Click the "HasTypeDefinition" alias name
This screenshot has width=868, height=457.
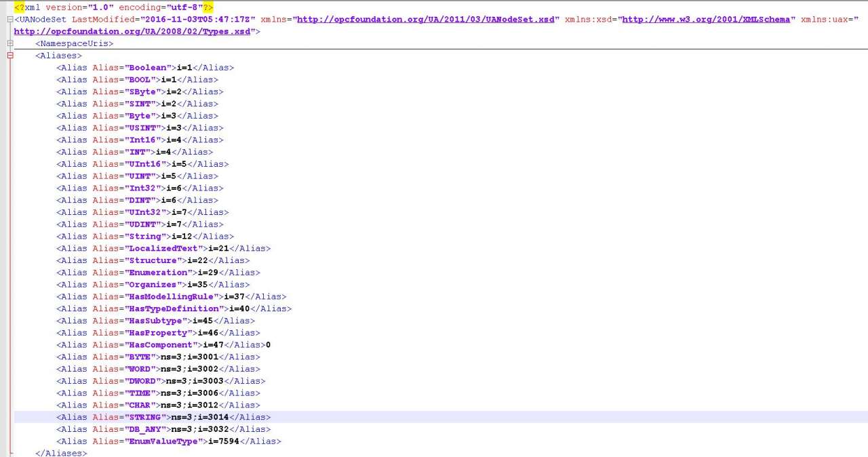[x=174, y=309]
